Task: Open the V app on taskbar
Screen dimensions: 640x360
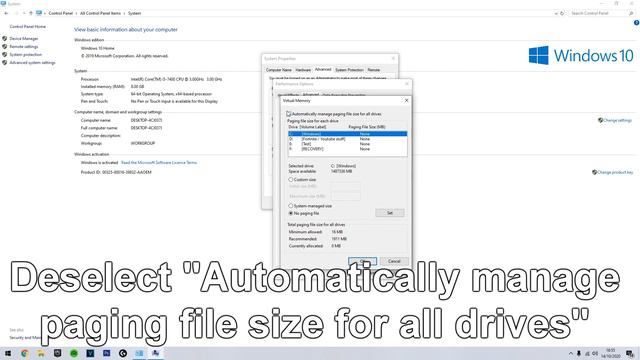Action: [x=90, y=353]
